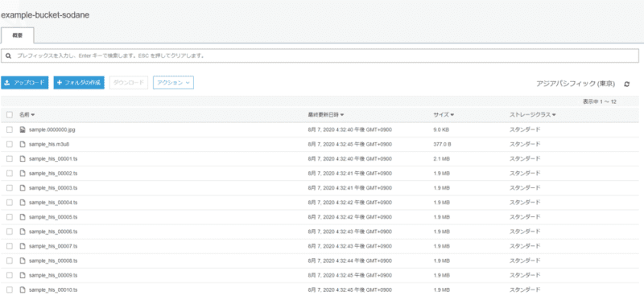Click the 表示中 1 ~ 12 count text
The height and width of the screenshot is (304, 644).
(600, 101)
